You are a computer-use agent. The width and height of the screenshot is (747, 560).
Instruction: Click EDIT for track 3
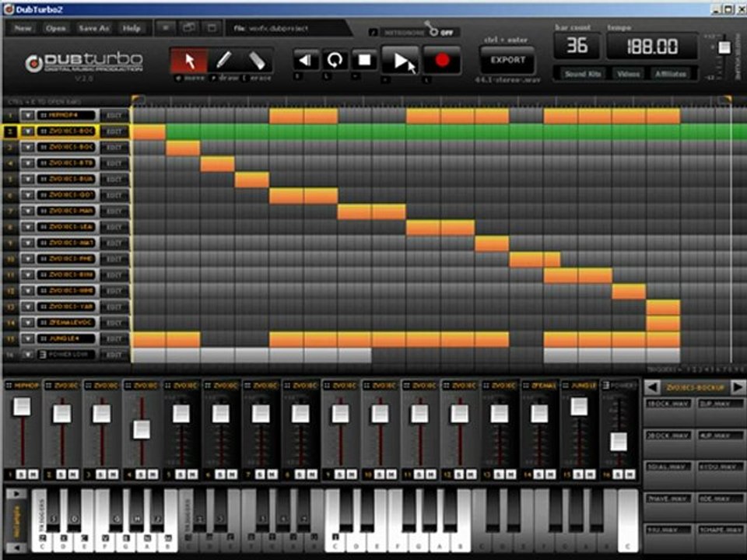tap(114, 147)
